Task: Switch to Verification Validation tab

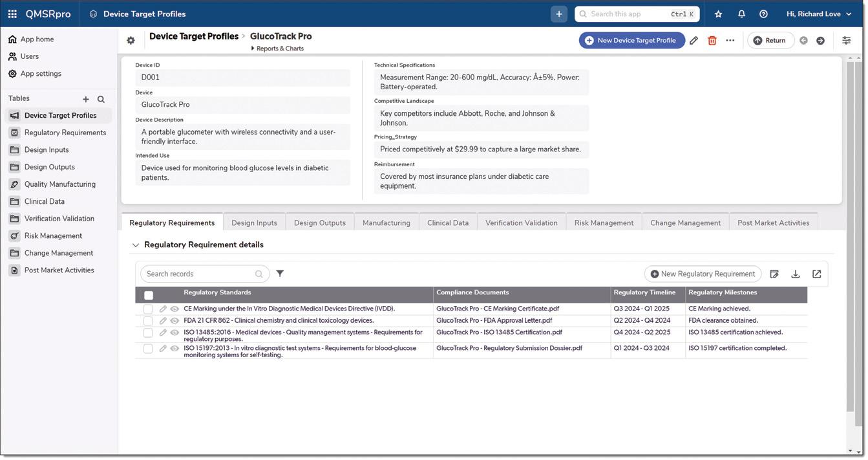Action: [521, 222]
